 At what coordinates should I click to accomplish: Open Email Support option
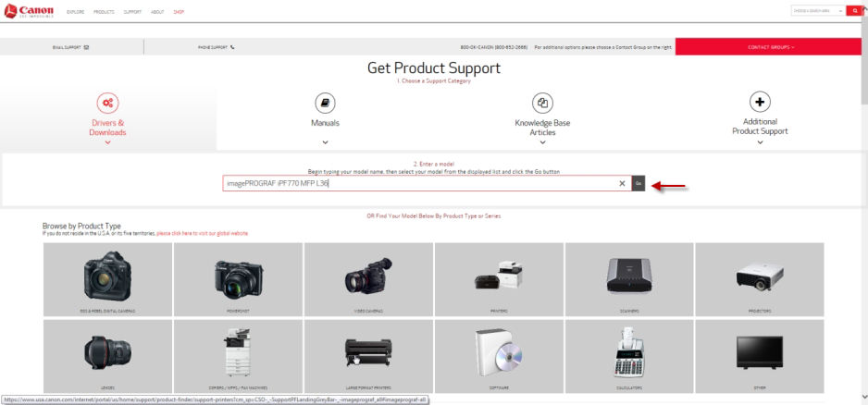[x=72, y=47]
